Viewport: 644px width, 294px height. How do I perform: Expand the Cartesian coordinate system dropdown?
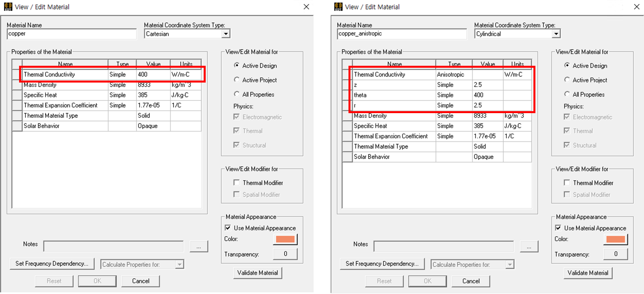coord(225,34)
